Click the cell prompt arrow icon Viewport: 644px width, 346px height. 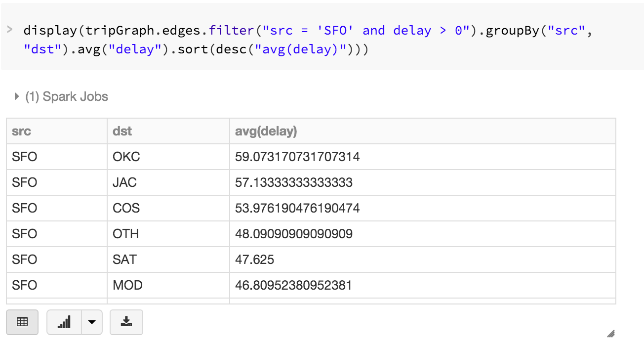point(9,30)
